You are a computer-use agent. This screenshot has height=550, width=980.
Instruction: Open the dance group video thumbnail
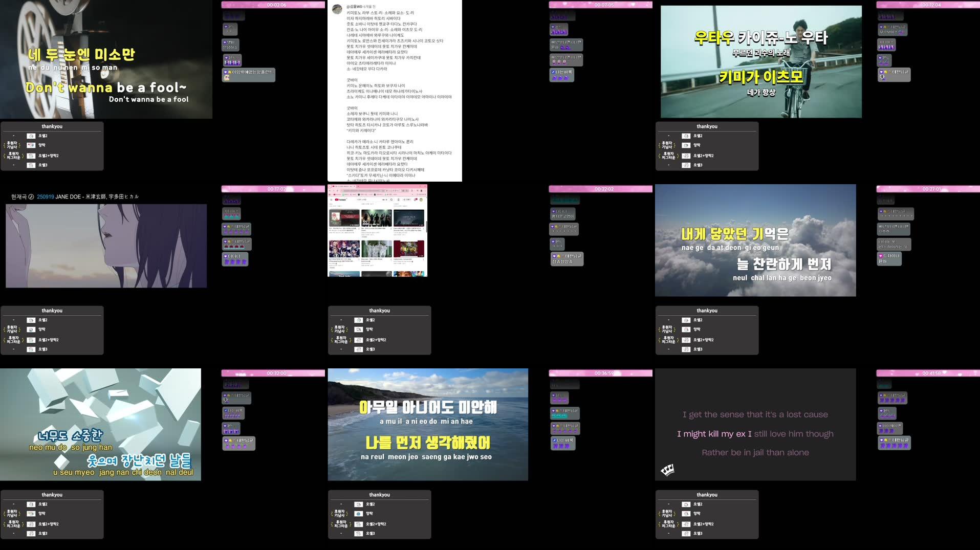coord(377,218)
